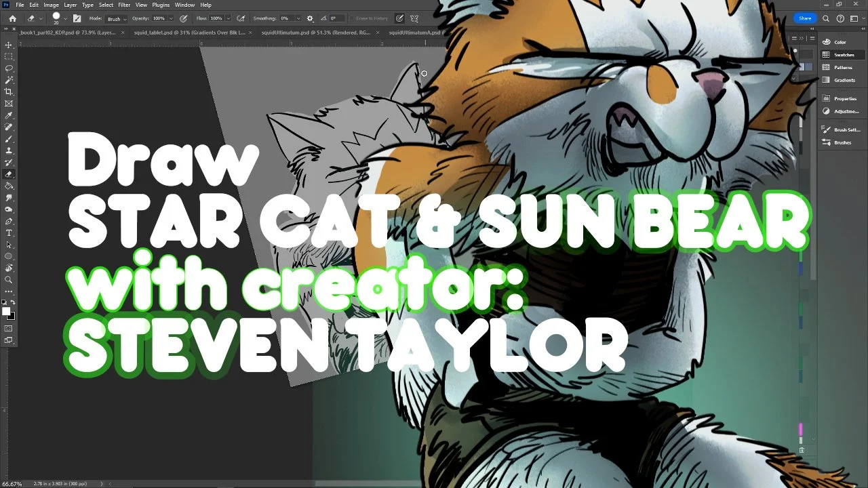Screen dimensions: 868x488
Task: Click the brush angle input field
Action: (x=336, y=18)
